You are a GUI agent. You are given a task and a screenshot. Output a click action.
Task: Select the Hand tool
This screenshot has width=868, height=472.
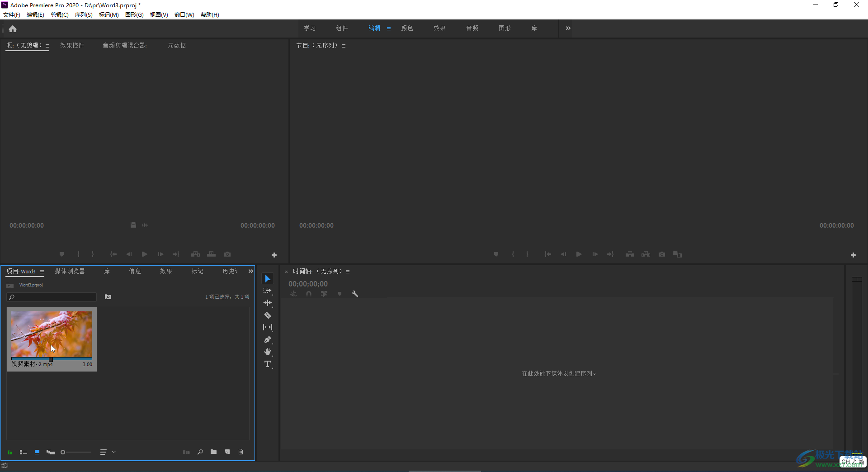click(268, 352)
